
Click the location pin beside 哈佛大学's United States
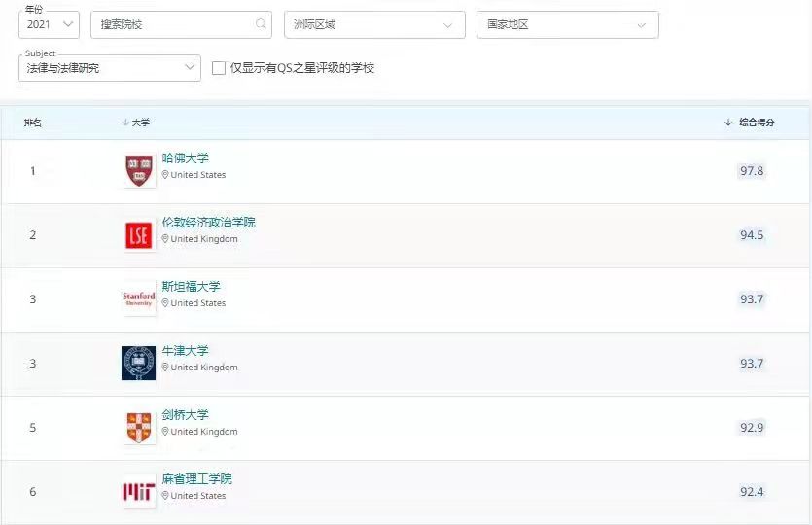165,175
